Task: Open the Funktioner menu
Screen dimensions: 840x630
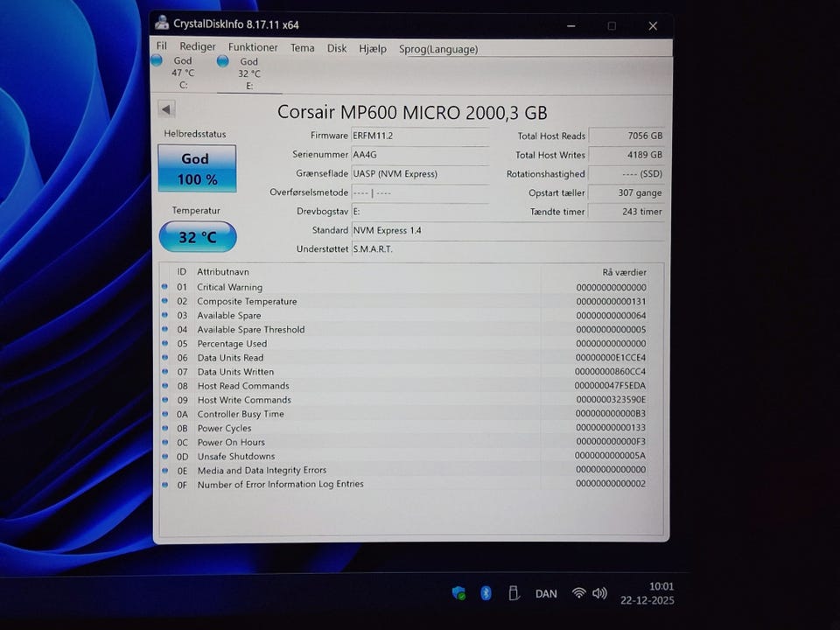Action: pyautogui.click(x=253, y=47)
